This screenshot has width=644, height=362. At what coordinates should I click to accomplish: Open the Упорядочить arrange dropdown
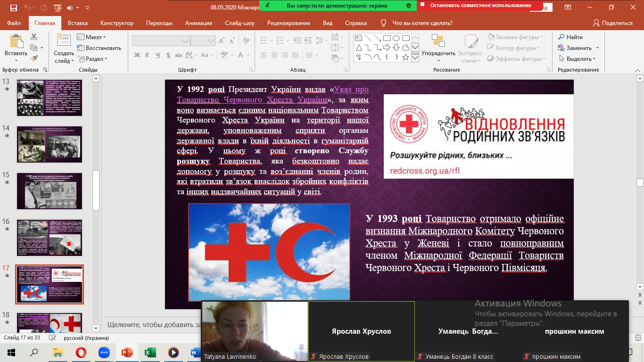pyautogui.click(x=438, y=48)
